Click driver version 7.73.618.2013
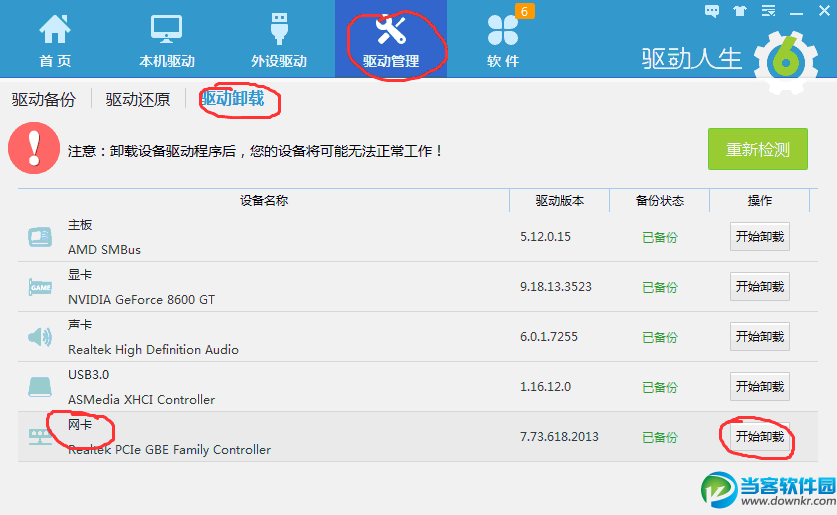Screen dimensions: 837x515 pos(559,437)
